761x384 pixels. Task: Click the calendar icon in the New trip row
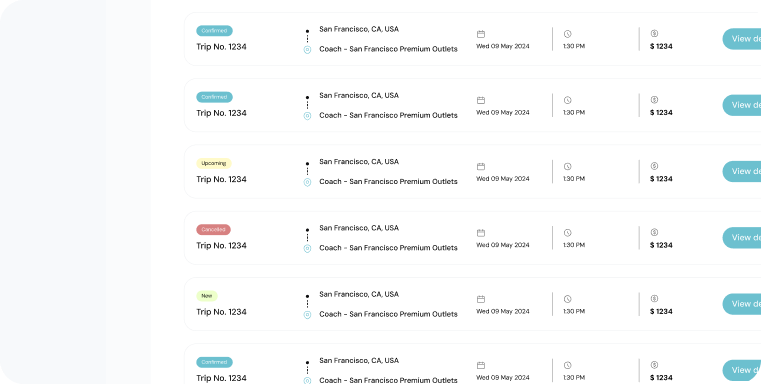pyautogui.click(x=480, y=299)
